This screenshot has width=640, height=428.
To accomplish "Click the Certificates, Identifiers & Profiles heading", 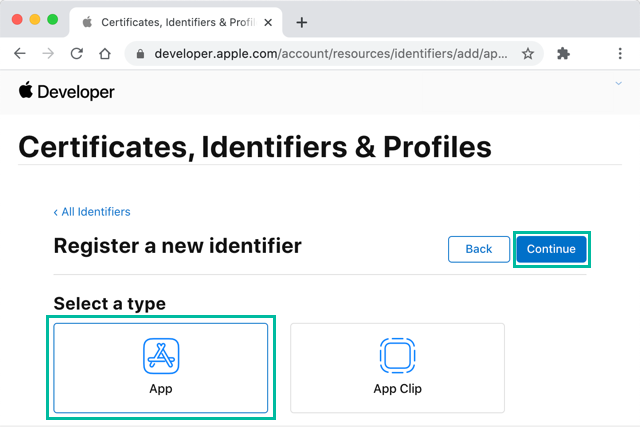I will 255,147.
